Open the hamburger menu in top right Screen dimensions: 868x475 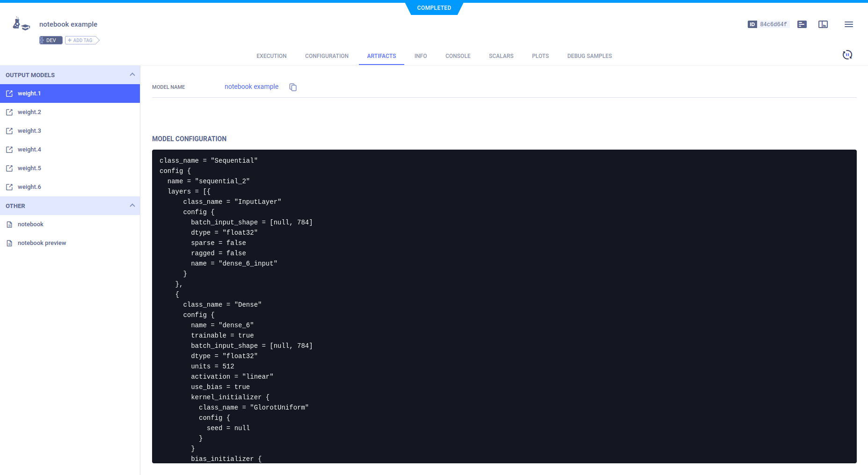[848, 24]
